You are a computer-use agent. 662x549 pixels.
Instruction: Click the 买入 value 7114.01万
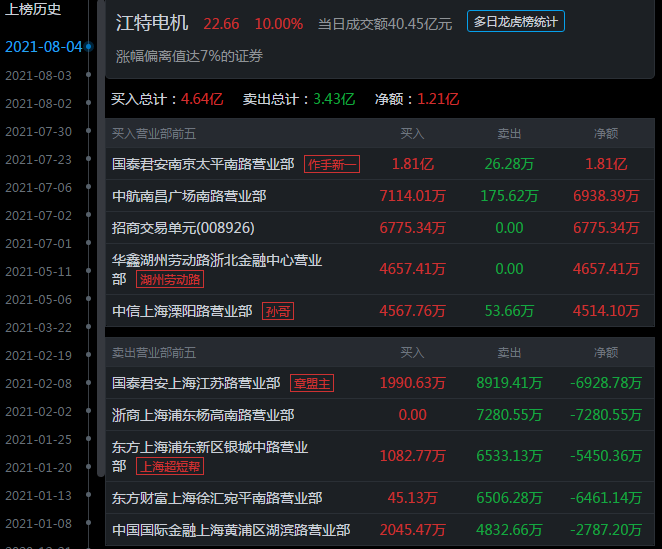[x=412, y=196]
